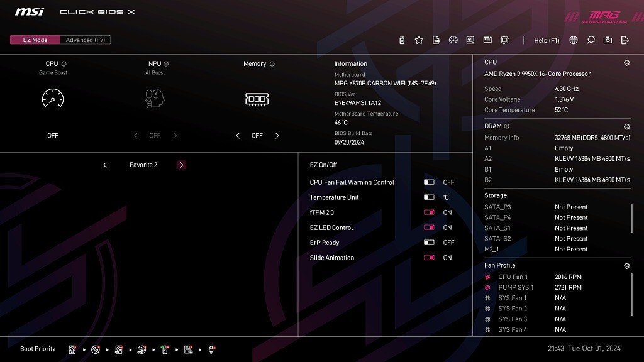The height and width of the screenshot is (362, 644).
Task: Click info icon next to NPU label
Action: tap(166, 63)
